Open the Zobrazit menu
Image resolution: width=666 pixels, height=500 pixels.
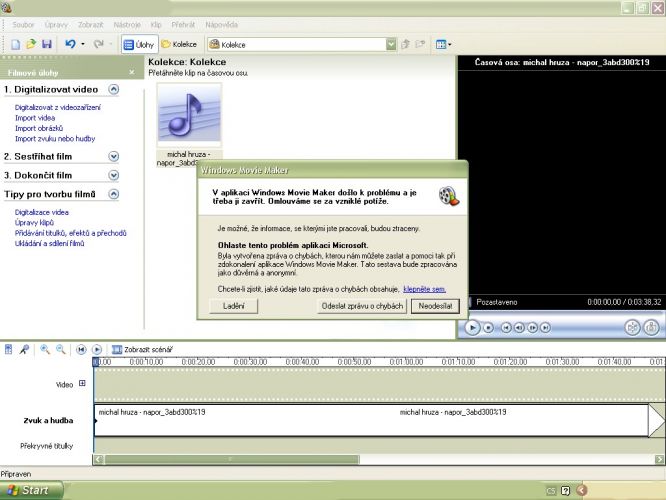pos(90,25)
